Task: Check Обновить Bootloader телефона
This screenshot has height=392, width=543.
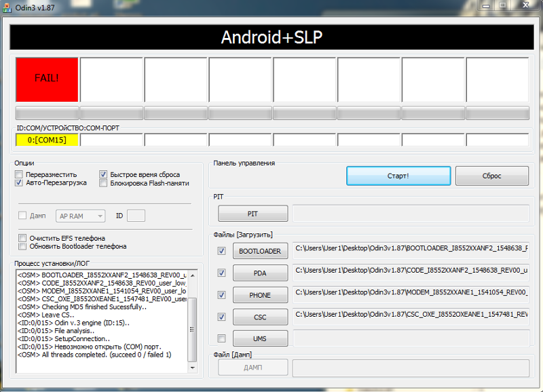Action: coord(22,246)
